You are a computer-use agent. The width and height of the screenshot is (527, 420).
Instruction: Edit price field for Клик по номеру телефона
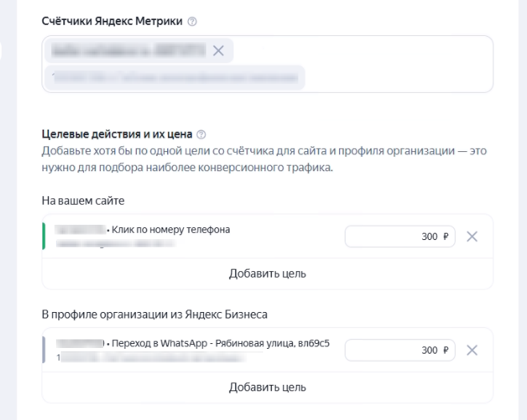400,236
